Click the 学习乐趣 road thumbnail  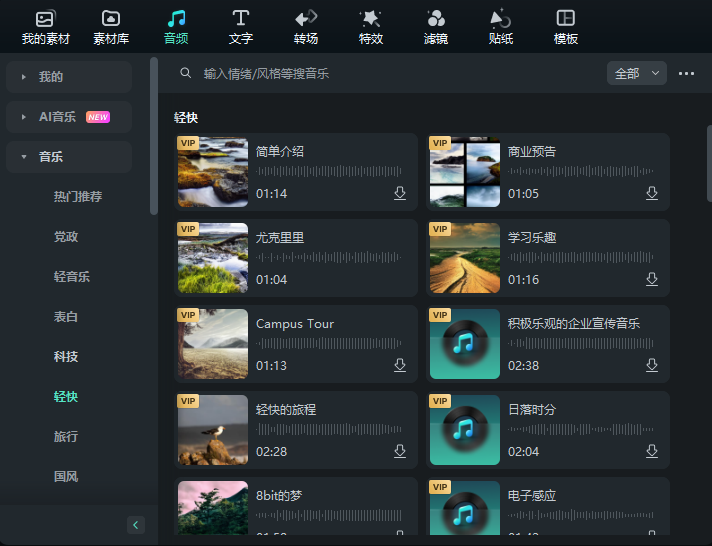pyautogui.click(x=465, y=258)
